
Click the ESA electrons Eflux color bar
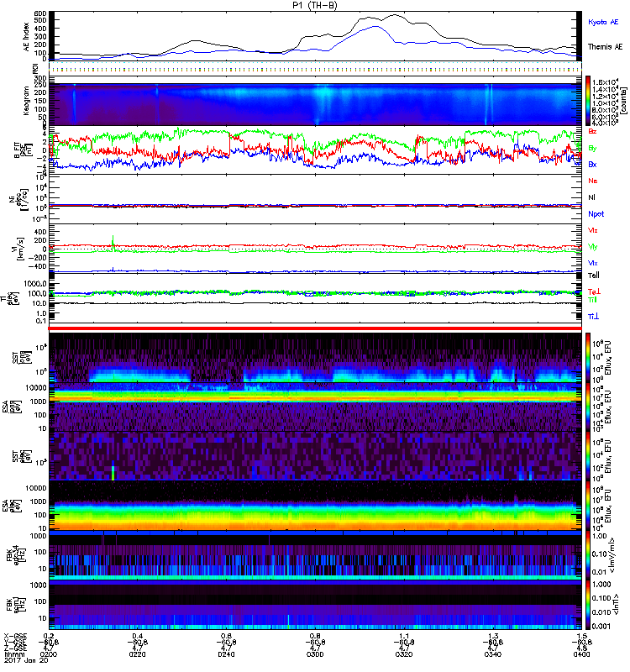[588, 506]
